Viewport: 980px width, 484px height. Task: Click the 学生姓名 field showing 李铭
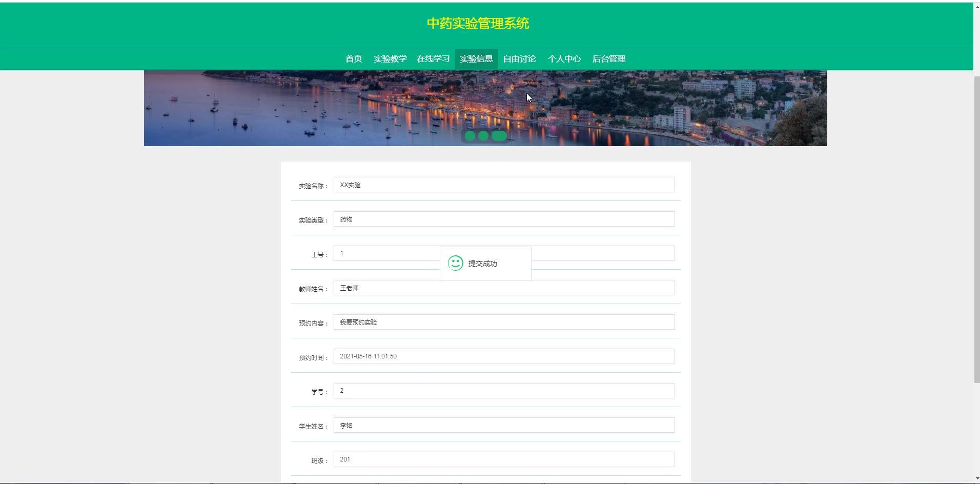504,425
